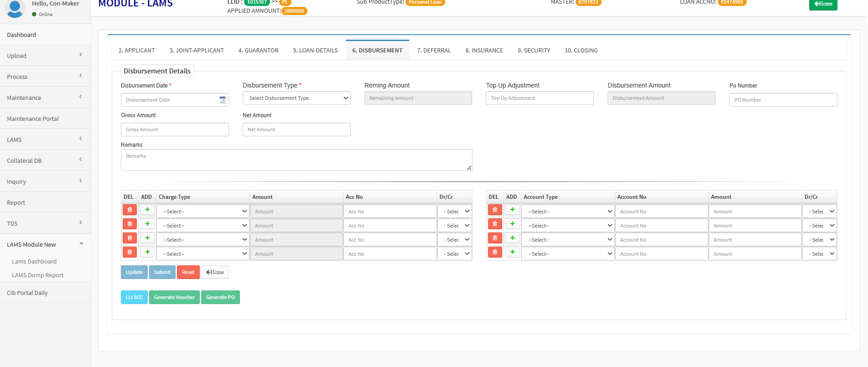Open the Disbursement Type dropdown
The image size is (868, 367).
[296, 98]
